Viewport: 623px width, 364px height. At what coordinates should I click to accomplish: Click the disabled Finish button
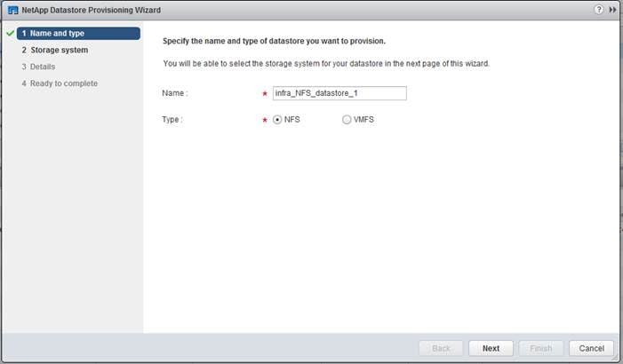click(x=540, y=348)
